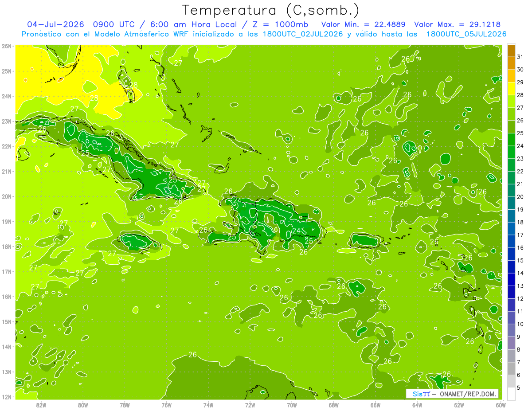
Task: Select the "04-Jul-2026" forecast date text
Action: [56, 24]
